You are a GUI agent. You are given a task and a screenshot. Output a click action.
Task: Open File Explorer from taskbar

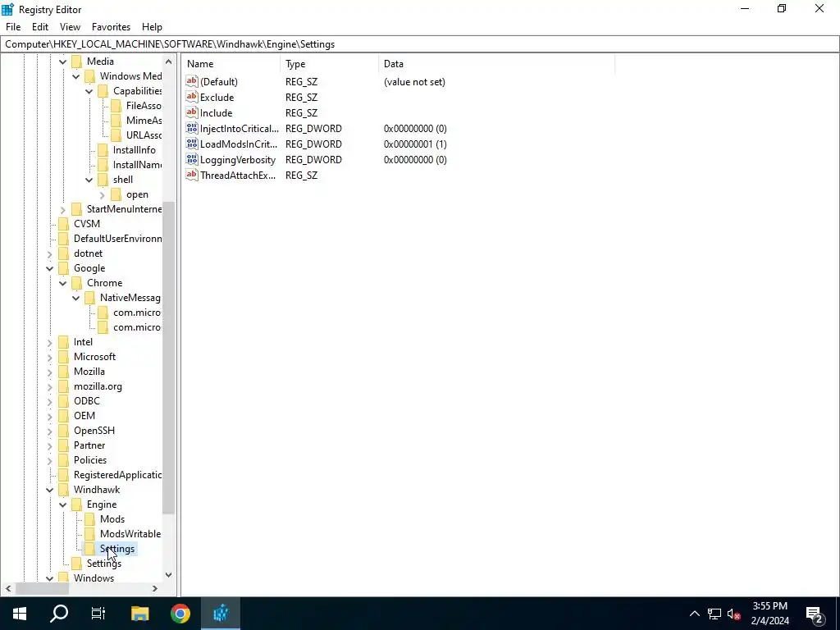point(139,614)
